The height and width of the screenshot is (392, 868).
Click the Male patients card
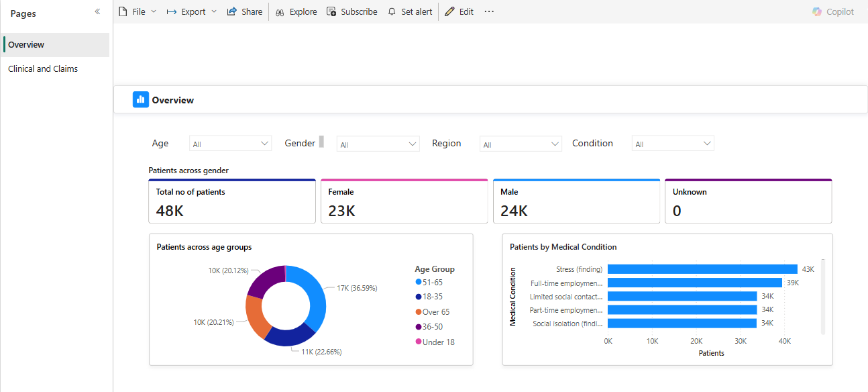576,201
